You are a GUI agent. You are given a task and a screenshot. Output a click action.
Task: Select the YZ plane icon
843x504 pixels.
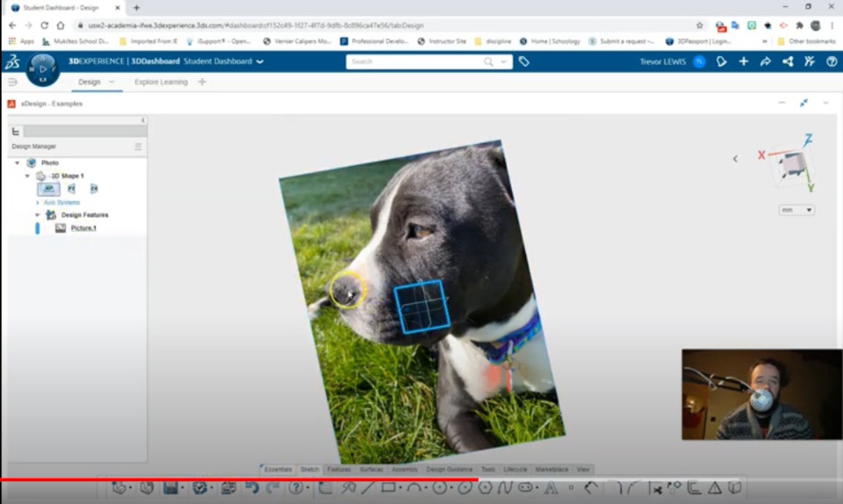tap(71, 189)
